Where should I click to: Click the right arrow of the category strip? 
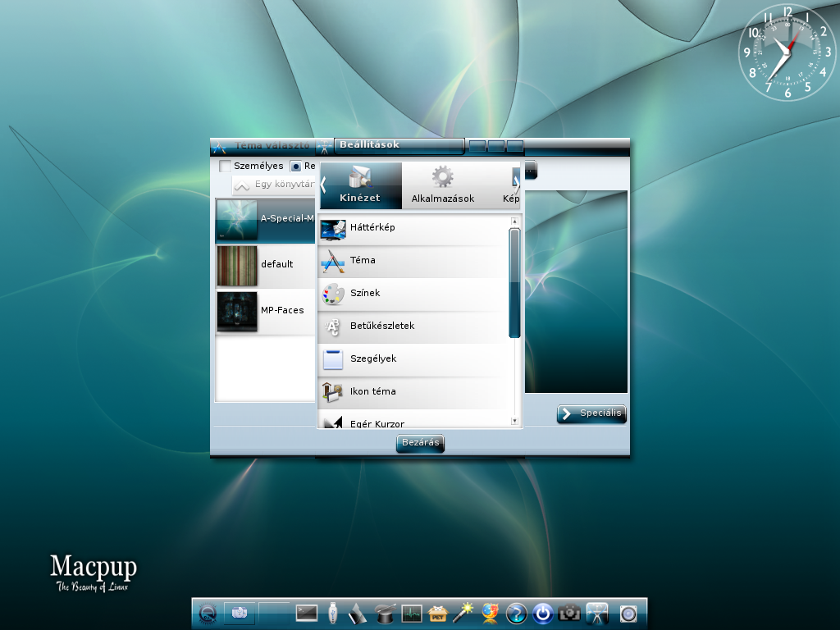[517, 185]
